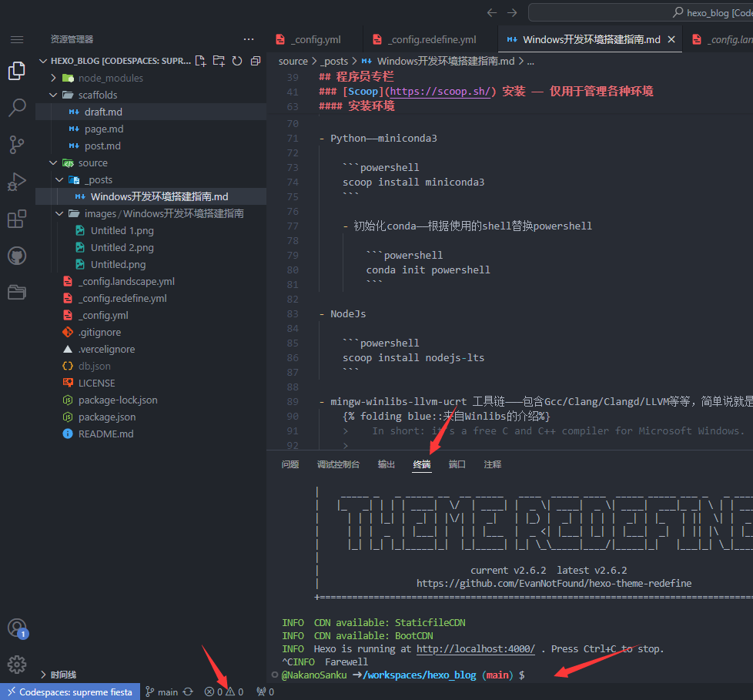Click the New File icon in explorer header
This screenshot has height=700, width=753.
click(201, 61)
